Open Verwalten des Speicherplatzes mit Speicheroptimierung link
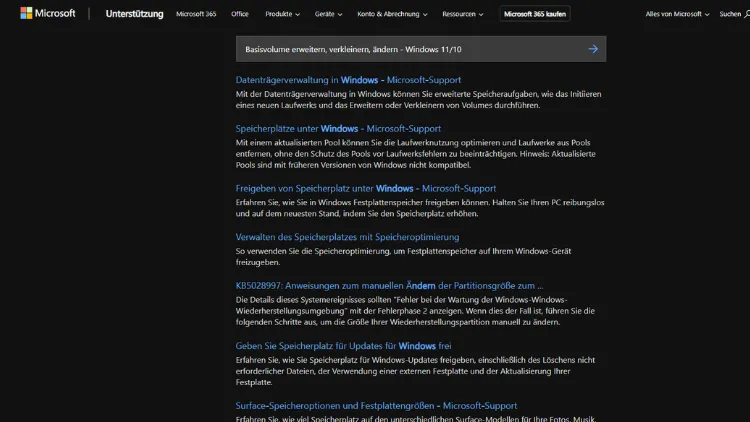 click(347, 237)
